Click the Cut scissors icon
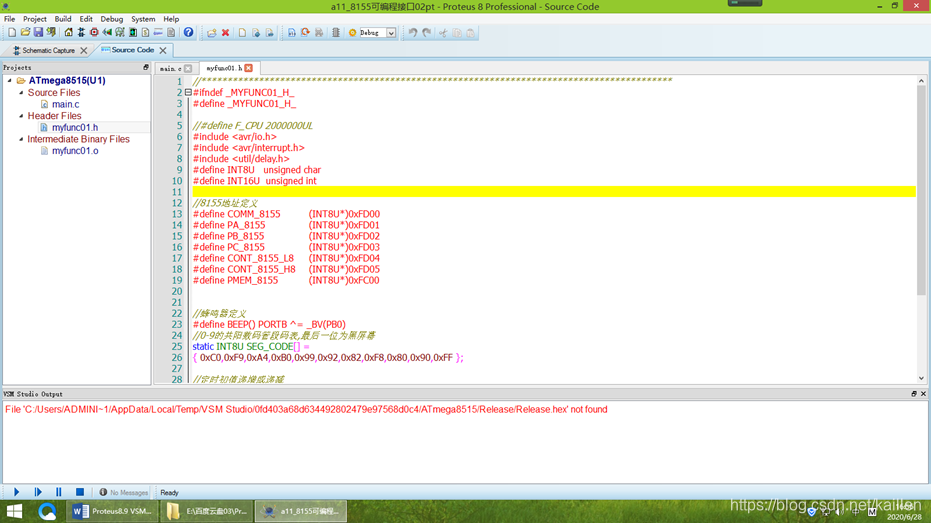Screen dimensions: 931x524 click(x=443, y=33)
